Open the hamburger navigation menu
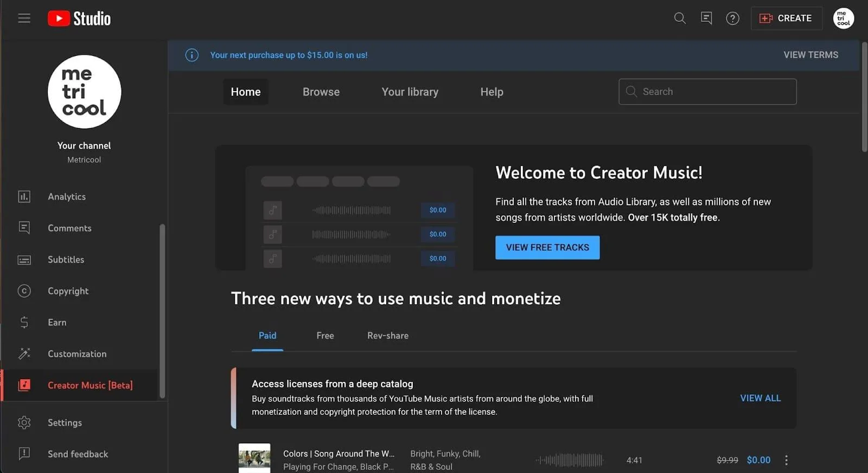Viewport: 868px width, 473px height. pyautogui.click(x=24, y=18)
